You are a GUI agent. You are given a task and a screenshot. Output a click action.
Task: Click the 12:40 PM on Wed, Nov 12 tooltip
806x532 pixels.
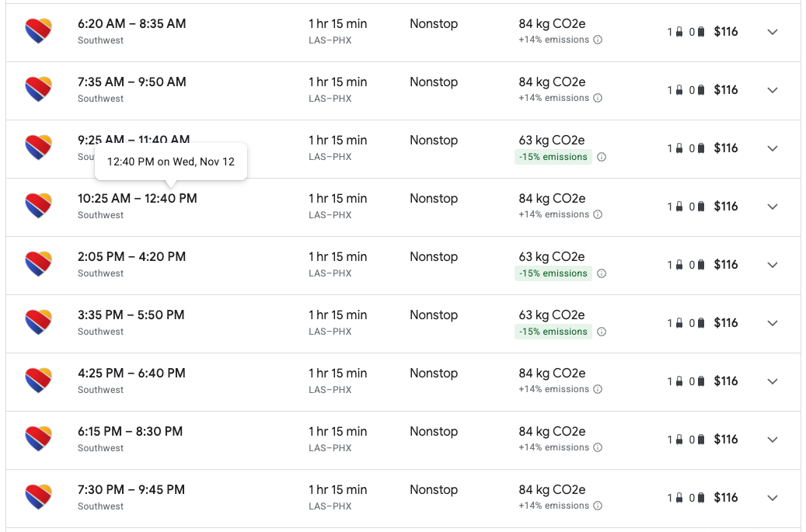(170, 162)
